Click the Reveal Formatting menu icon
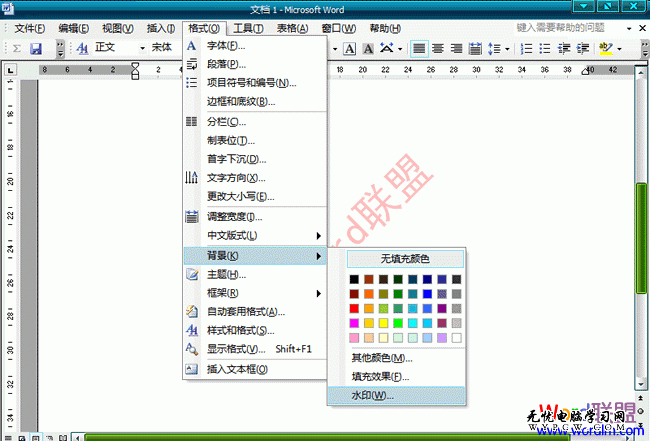The width and height of the screenshot is (650, 441). click(x=192, y=349)
